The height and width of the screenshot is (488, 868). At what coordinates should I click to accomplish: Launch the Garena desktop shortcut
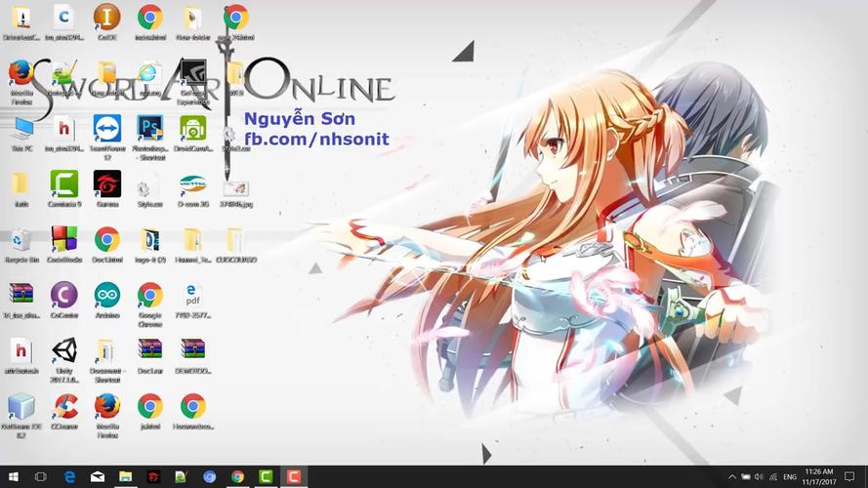coord(106,183)
